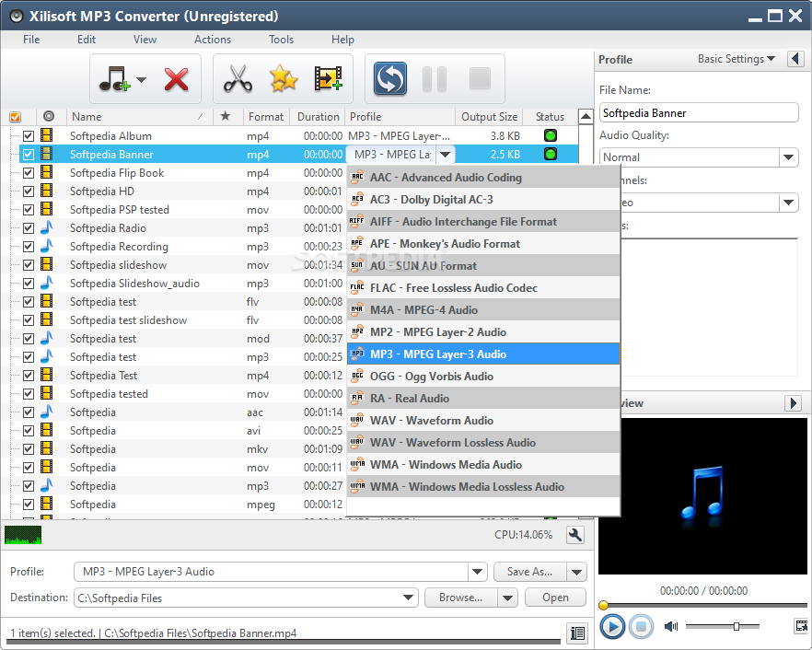Stop the preview playback
Screen dimensions: 812x650
[641, 627]
